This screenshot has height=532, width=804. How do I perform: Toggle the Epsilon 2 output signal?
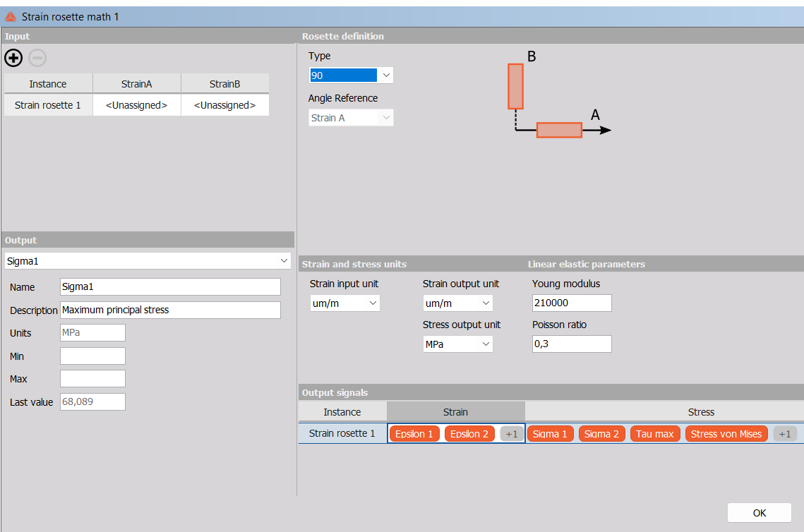coord(469,434)
